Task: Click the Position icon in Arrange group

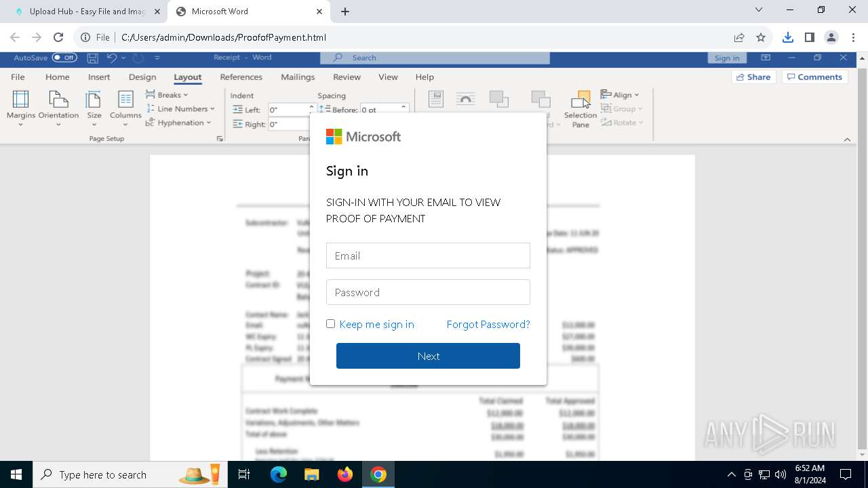Action: pyautogui.click(x=436, y=100)
